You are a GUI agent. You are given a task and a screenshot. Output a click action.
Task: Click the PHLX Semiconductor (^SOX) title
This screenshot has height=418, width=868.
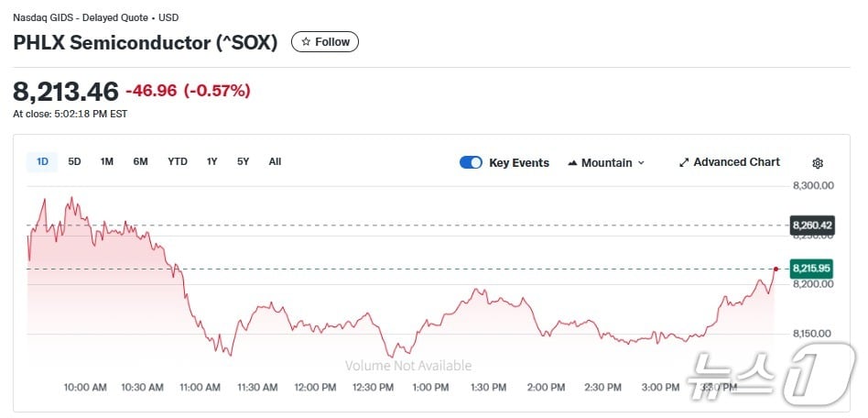point(145,42)
